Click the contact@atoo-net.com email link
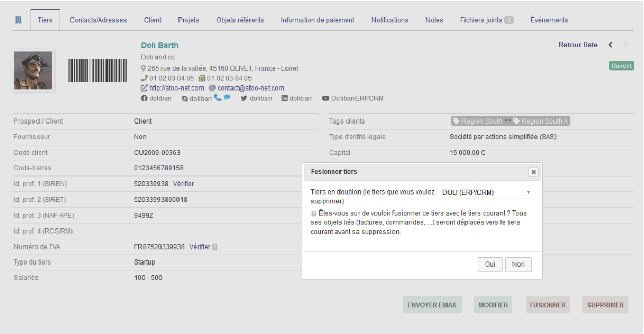Screen dimensions: 644x334 (x=251, y=88)
